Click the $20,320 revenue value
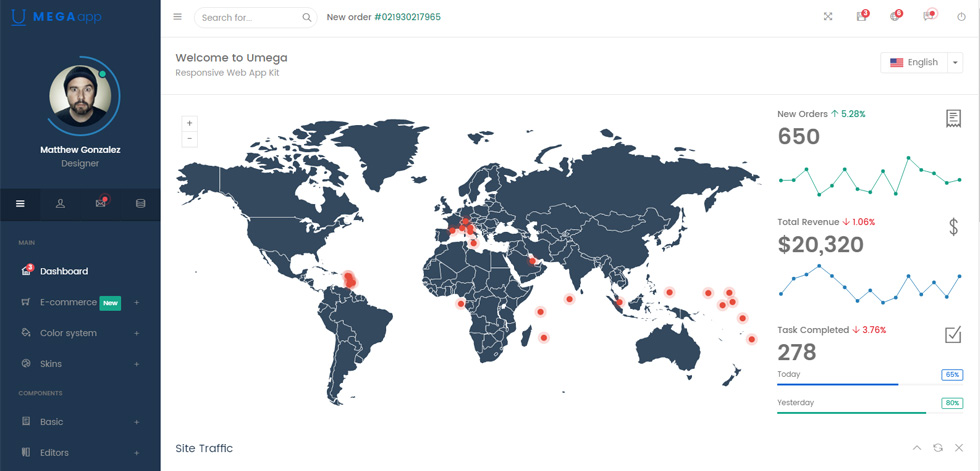This screenshot has width=980, height=471. point(821,244)
